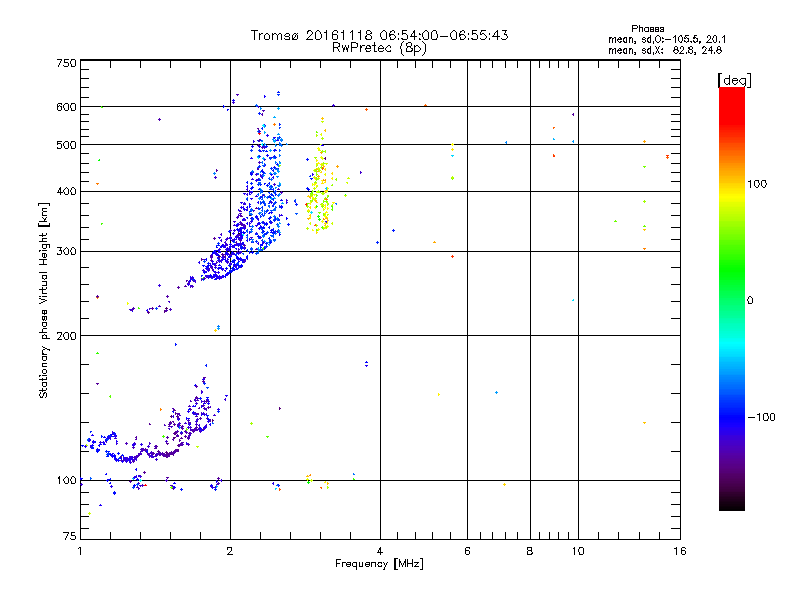
Task: Click the plot title 'Tromsø 20161118 06:54:00-06:55:43'
Action: click(379, 35)
